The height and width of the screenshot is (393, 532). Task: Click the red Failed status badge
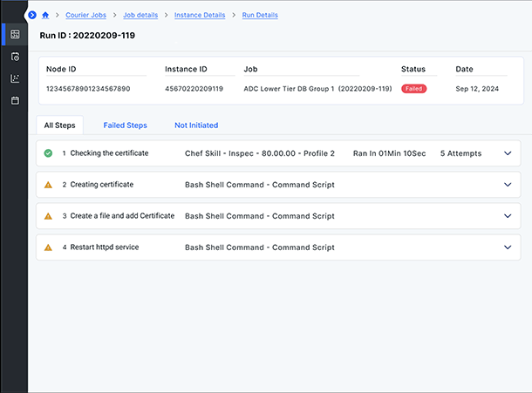pos(413,89)
